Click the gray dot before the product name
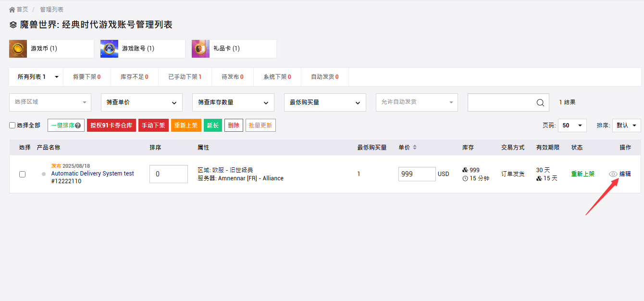644x301 pixels. pyautogui.click(x=43, y=174)
